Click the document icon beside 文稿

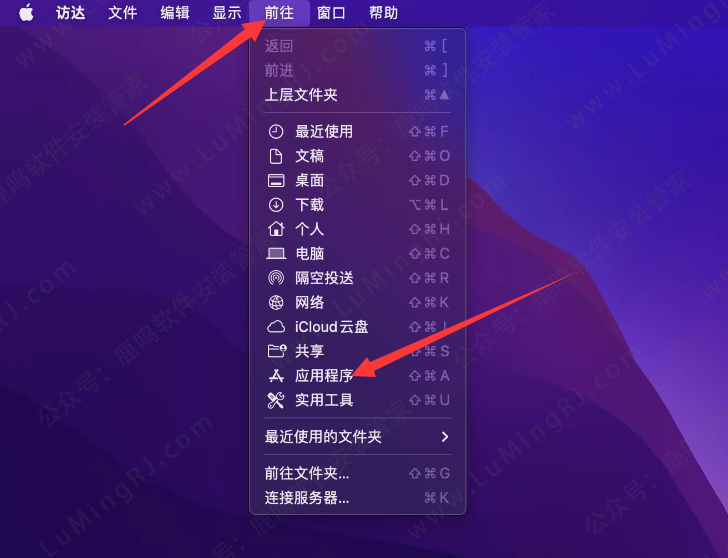(276, 156)
